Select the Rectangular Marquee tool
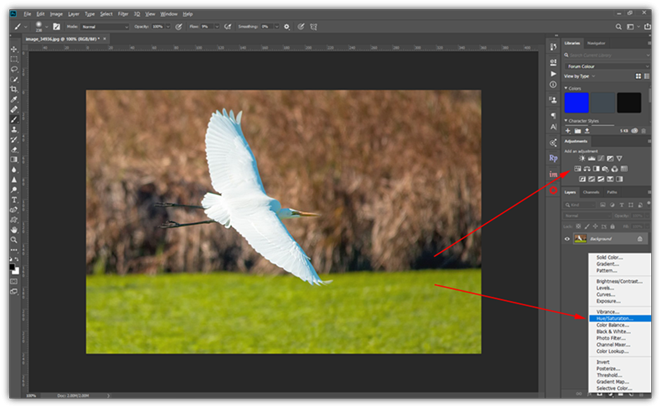The image size is (660, 407). (x=14, y=59)
